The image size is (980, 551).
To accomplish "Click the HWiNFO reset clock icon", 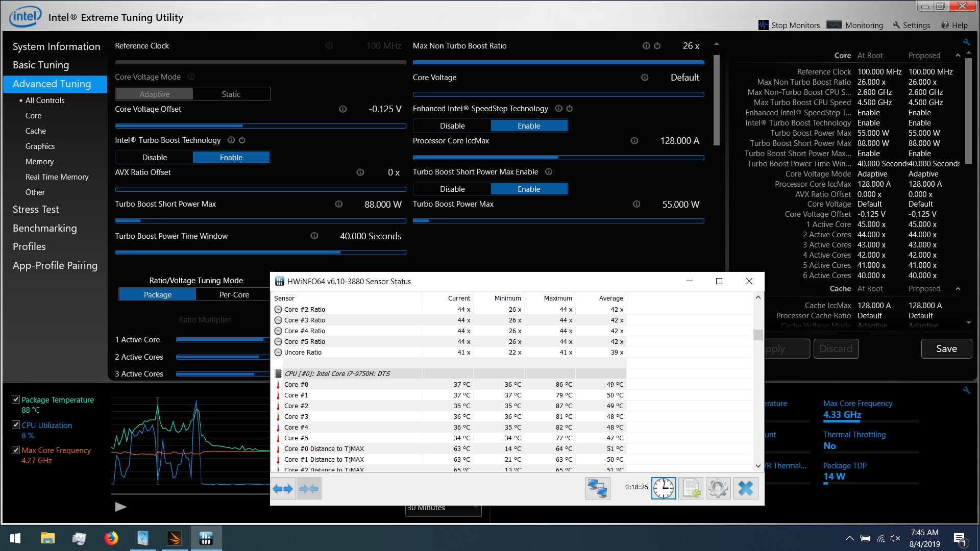I will click(x=664, y=489).
